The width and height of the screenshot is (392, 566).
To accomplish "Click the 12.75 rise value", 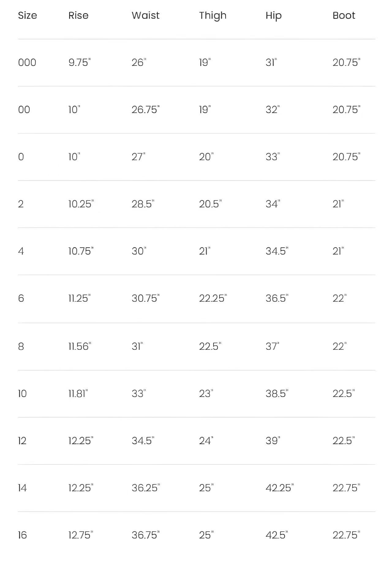I will point(80,535).
